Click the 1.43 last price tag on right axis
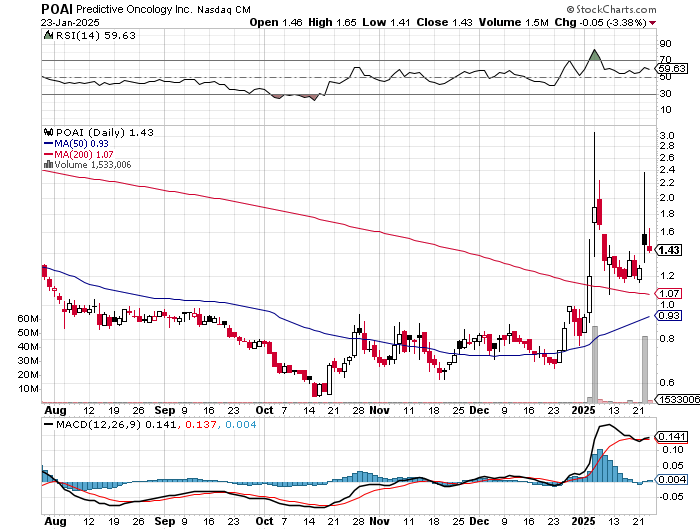This screenshot has height=530, width=700. tap(669, 250)
